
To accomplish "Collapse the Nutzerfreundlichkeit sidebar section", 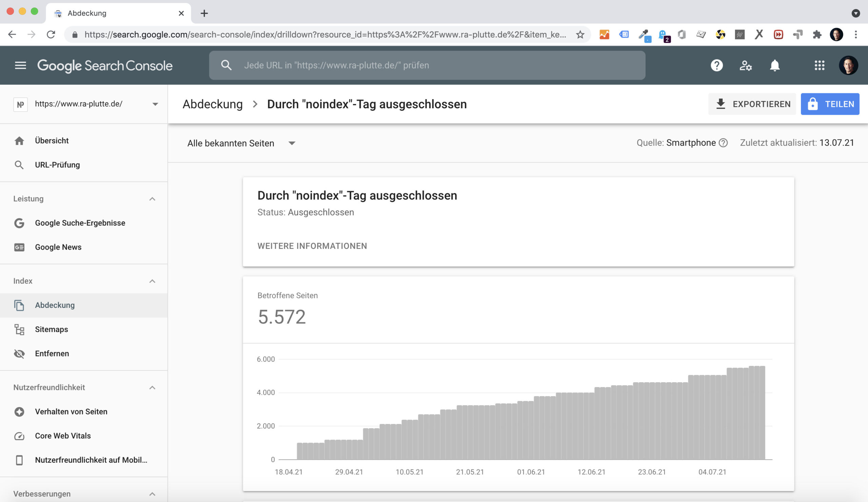I will tap(152, 388).
